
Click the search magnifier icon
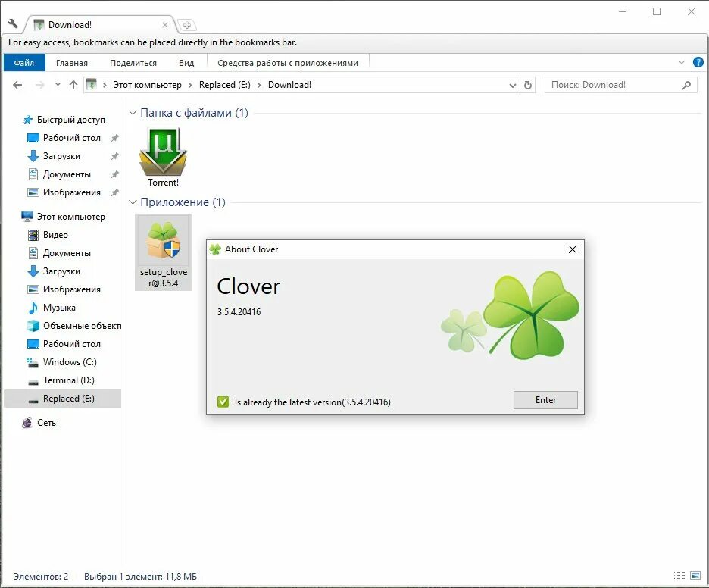[x=686, y=85]
